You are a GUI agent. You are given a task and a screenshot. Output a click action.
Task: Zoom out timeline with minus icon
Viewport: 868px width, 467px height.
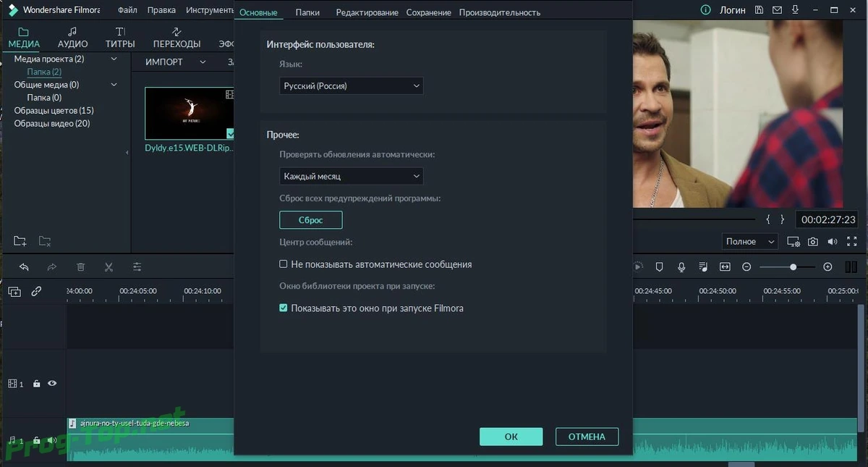point(746,266)
